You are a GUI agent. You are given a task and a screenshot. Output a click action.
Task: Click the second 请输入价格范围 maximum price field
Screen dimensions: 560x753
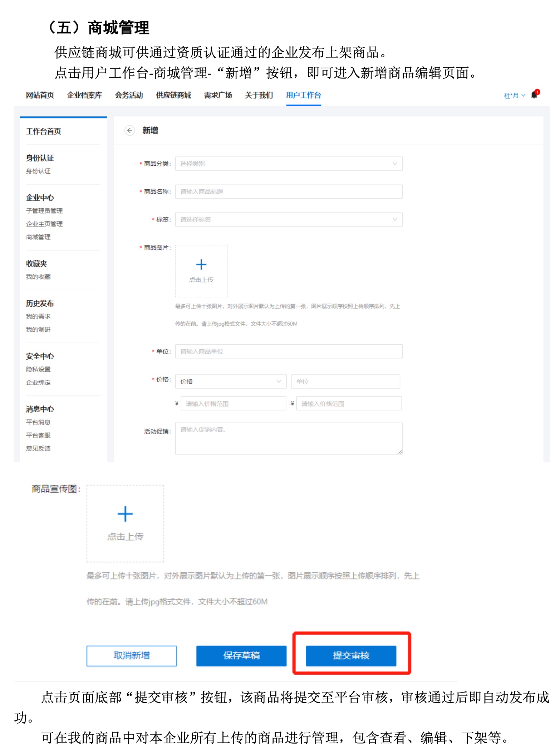coord(349,404)
